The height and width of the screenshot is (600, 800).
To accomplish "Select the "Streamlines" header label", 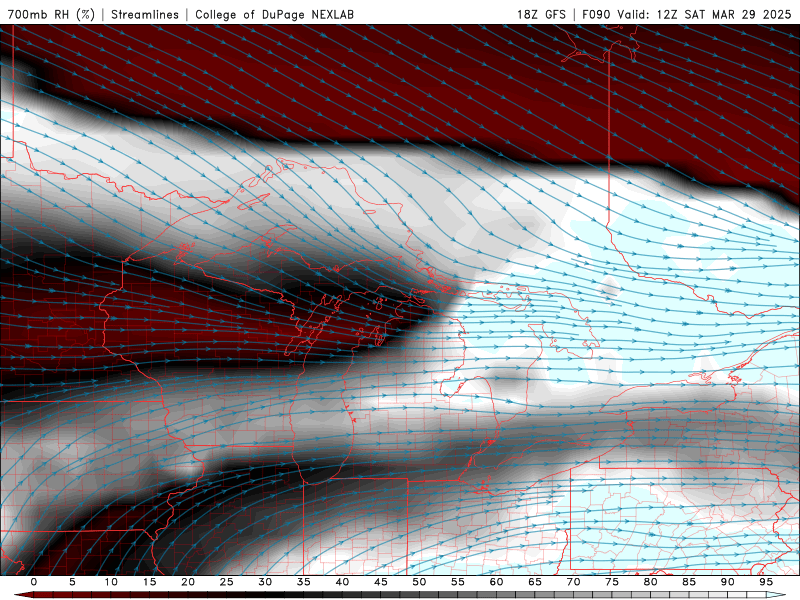I will [145, 14].
